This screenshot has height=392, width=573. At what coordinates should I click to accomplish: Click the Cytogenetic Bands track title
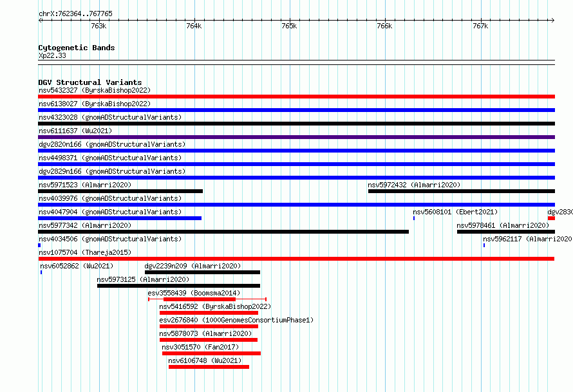77,48
